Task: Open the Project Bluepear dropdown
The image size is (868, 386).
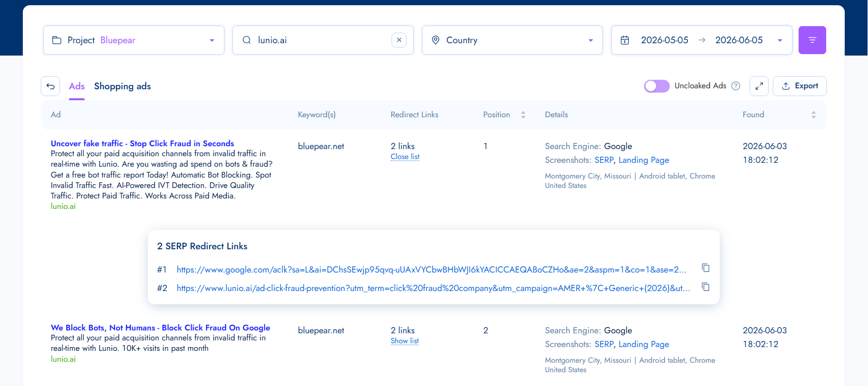Action: [134, 40]
